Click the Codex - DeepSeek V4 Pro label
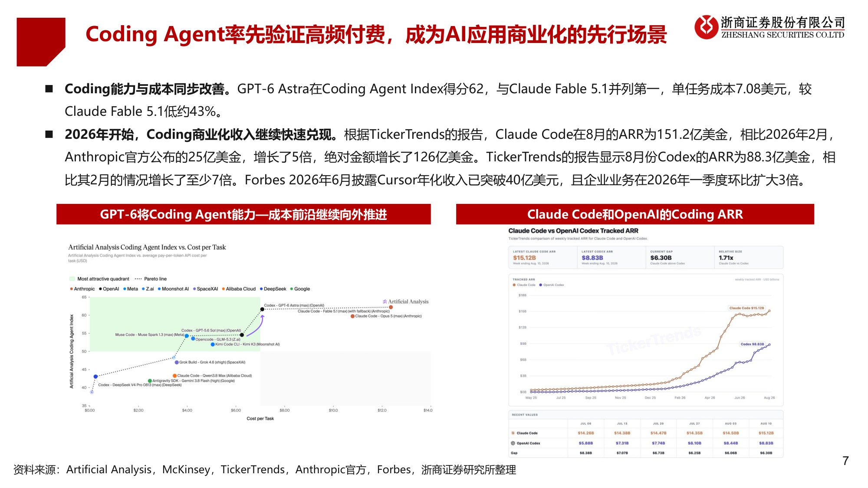 coord(140,385)
